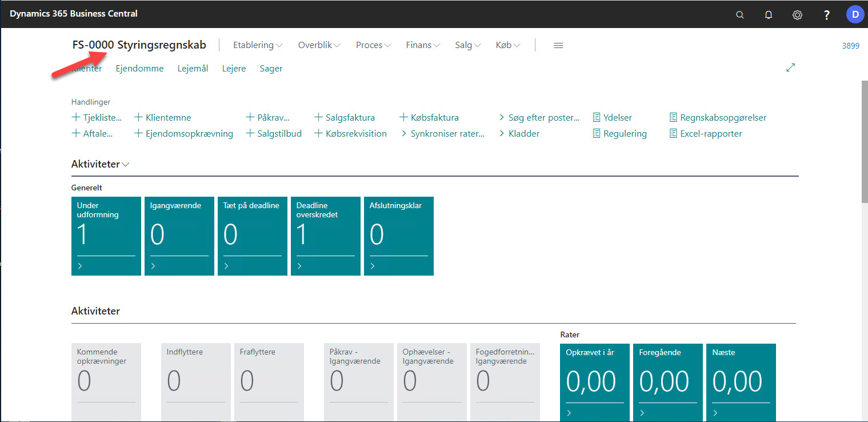Image resolution: width=868 pixels, height=422 pixels.
Task: Open the Ophævelser - Igangværende tile
Action: 432,383
